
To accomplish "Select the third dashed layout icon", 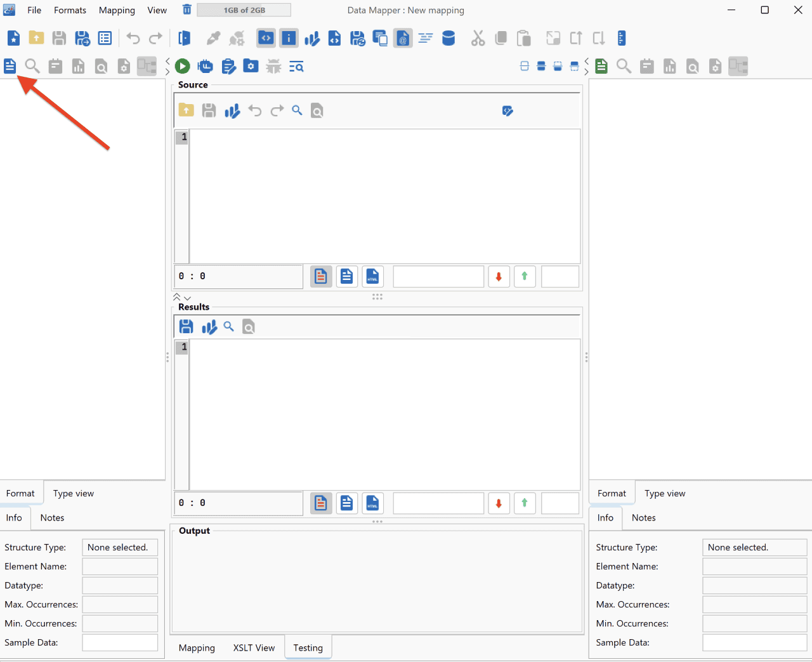I will tap(558, 66).
